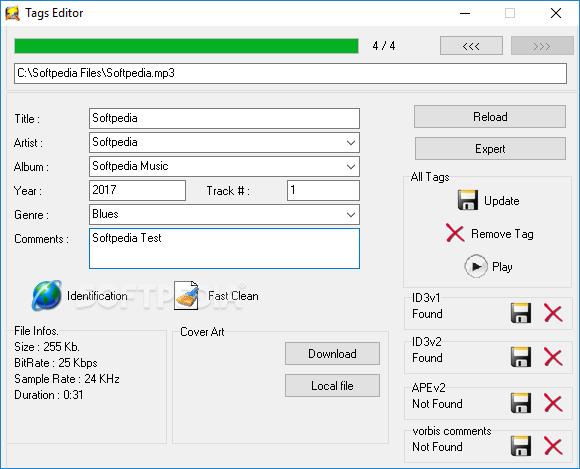Screen dimensions: 580x469
Task: Click the Comments box with Softpedia Test
Action: tap(224, 249)
